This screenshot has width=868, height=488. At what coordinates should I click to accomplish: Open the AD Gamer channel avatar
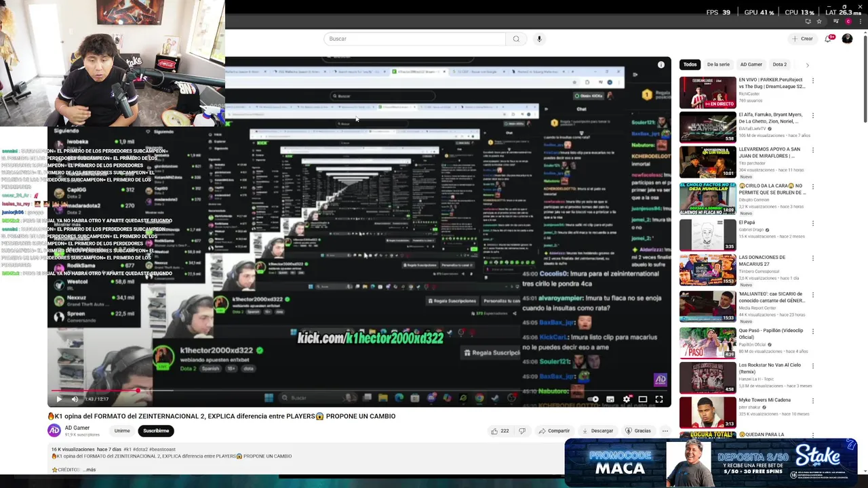tap(54, 430)
